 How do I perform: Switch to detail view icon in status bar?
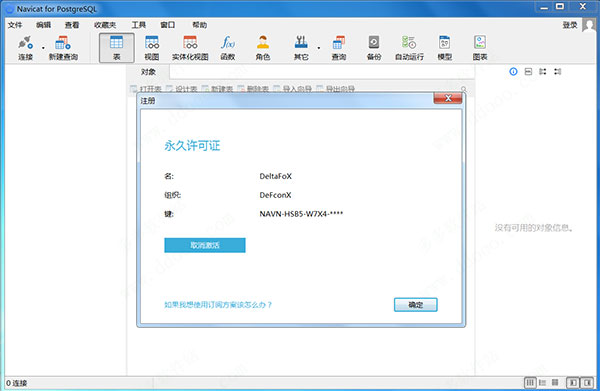click(555, 382)
